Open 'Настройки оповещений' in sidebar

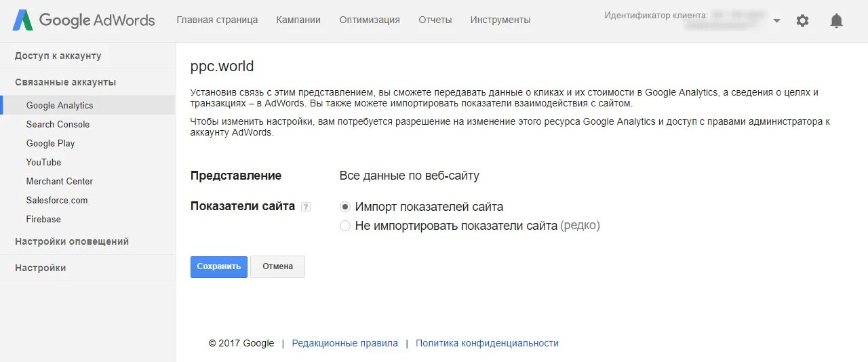click(72, 241)
